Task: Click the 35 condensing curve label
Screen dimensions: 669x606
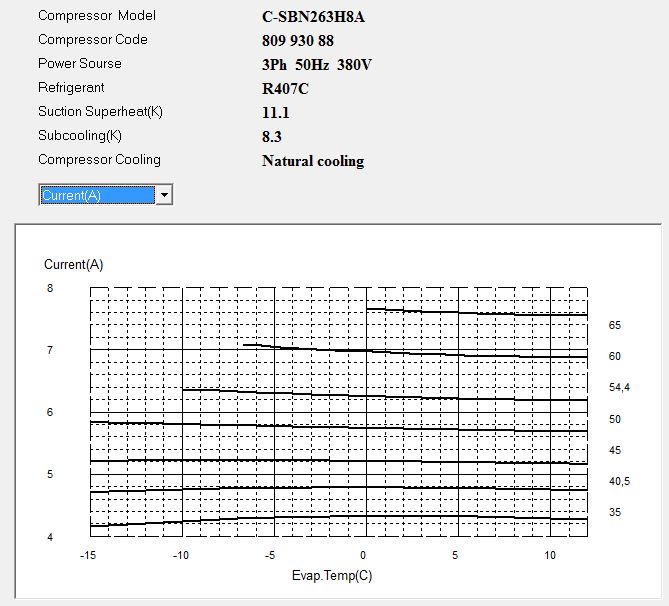Action: tap(615, 512)
